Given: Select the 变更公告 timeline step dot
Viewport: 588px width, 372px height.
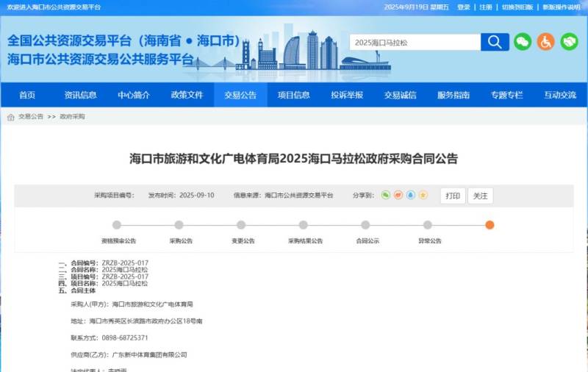Looking at the screenshot, I should coord(241,225).
